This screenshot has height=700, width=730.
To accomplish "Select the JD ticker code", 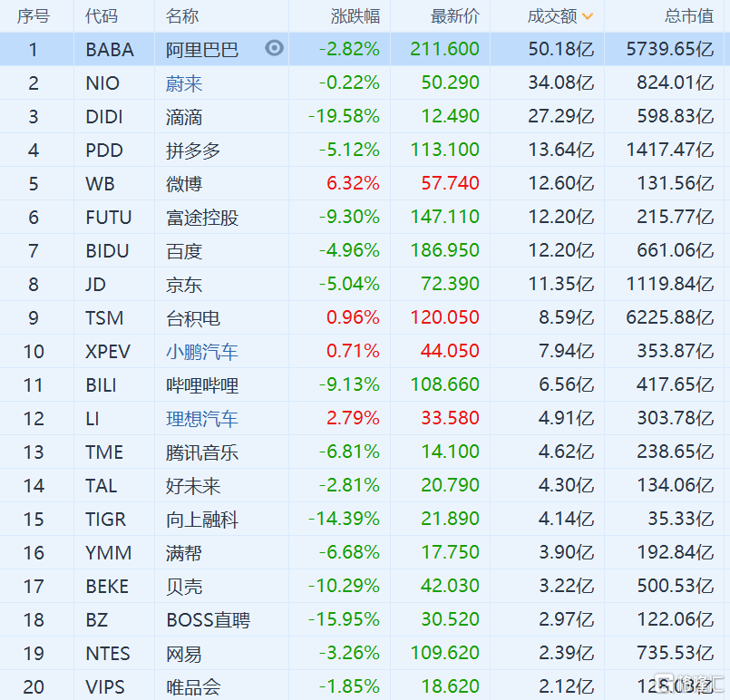I will 95,285.
